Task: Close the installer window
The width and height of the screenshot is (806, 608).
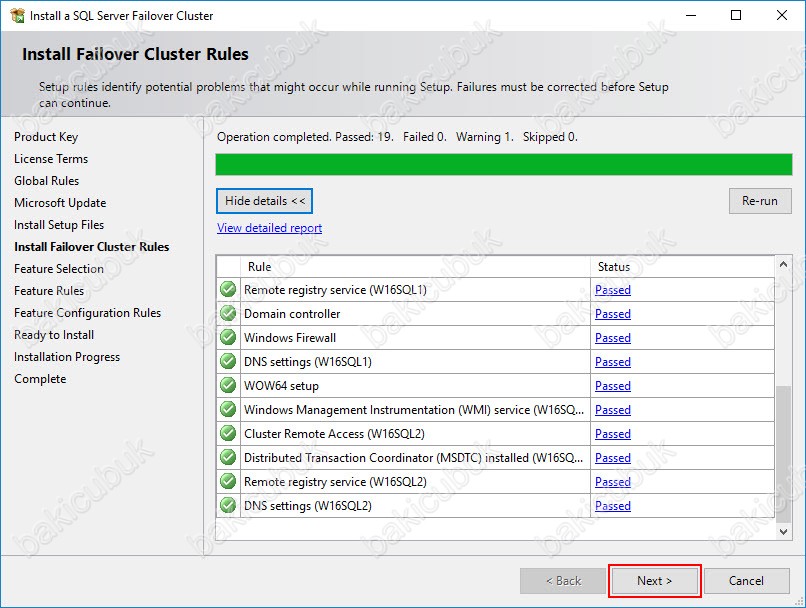Action: click(x=782, y=15)
